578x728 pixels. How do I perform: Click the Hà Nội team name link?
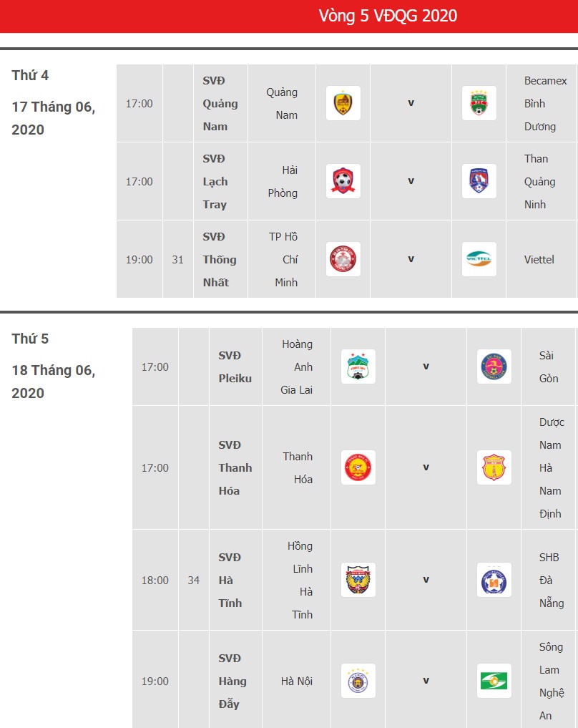(296, 681)
